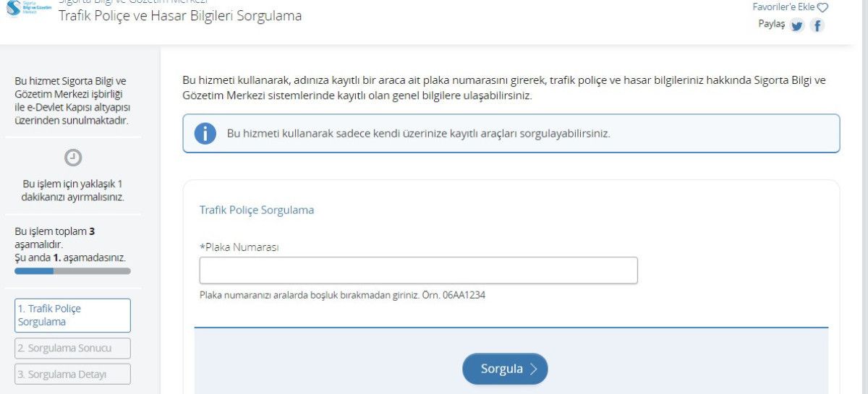This screenshot has width=868, height=394.
Task: Click the sidebar text about 3 stages
Action: click(70, 244)
